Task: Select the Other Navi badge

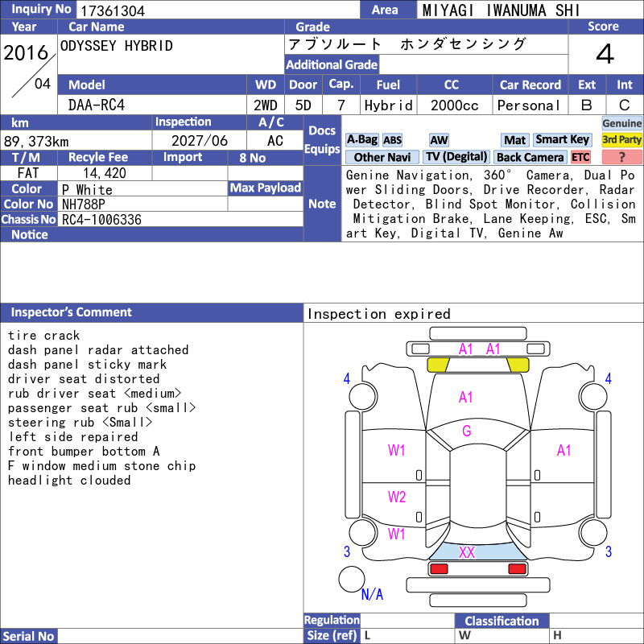Action: pos(382,157)
